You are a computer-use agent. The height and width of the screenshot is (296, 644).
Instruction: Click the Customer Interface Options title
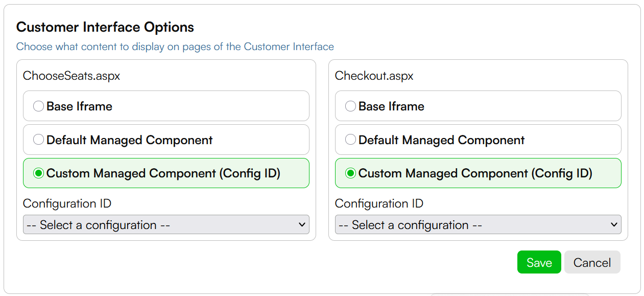coord(105,27)
